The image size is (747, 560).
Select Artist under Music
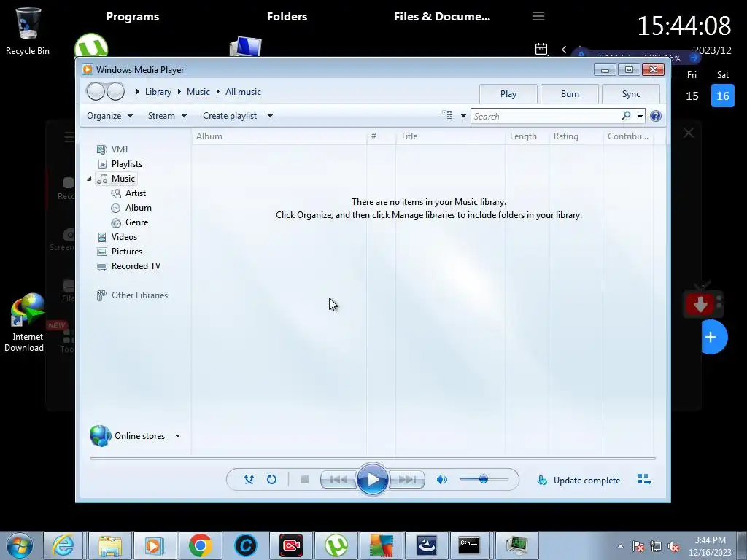135,192
